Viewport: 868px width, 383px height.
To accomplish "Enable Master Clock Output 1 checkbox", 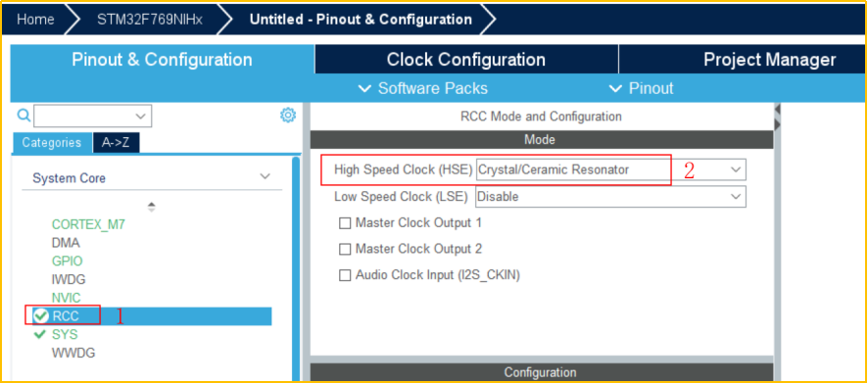I will [345, 223].
